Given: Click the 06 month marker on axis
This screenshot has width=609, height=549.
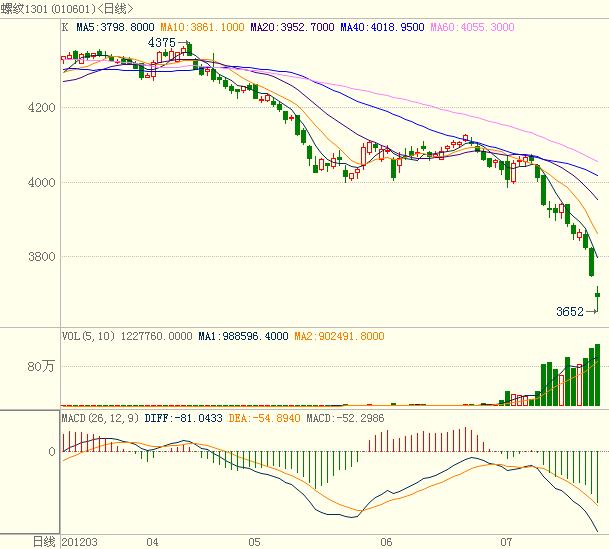Looking at the screenshot, I should [x=386, y=541].
